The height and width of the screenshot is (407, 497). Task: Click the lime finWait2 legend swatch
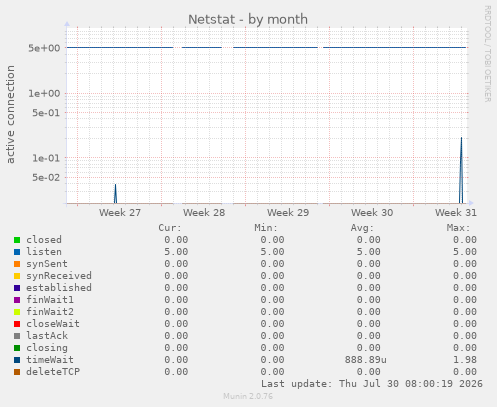point(17,312)
